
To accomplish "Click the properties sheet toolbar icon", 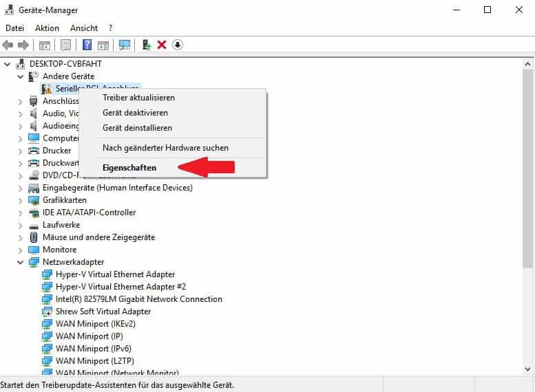I will (66, 45).
